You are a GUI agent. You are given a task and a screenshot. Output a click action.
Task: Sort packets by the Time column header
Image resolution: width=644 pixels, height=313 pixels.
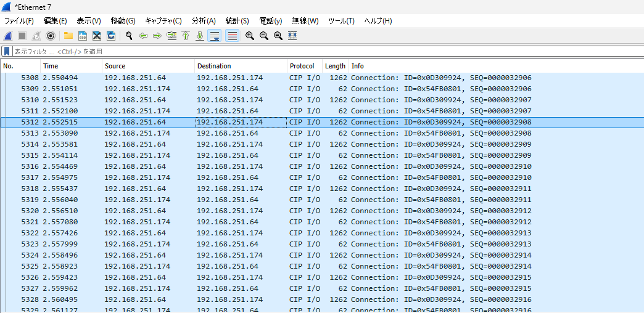coord(51,66)
